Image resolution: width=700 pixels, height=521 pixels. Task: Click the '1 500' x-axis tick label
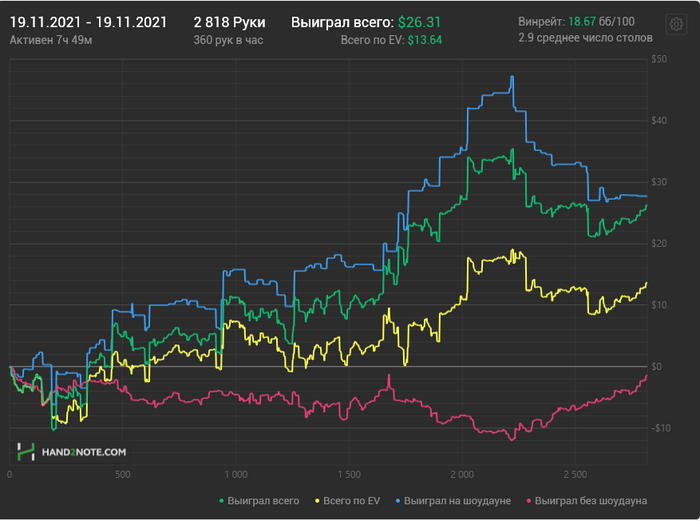tap(349, 475)
